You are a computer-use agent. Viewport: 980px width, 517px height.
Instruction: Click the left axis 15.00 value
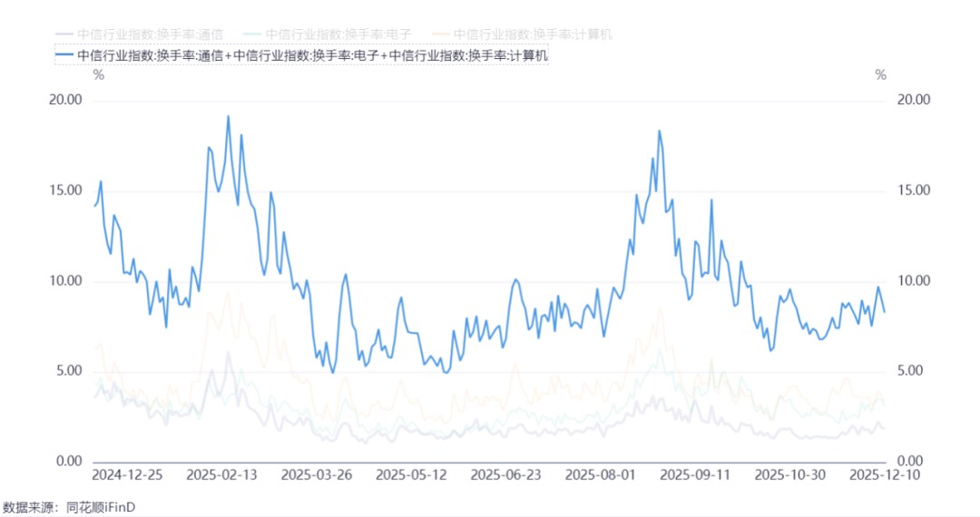pyautogui.click(x=65, y=190)
